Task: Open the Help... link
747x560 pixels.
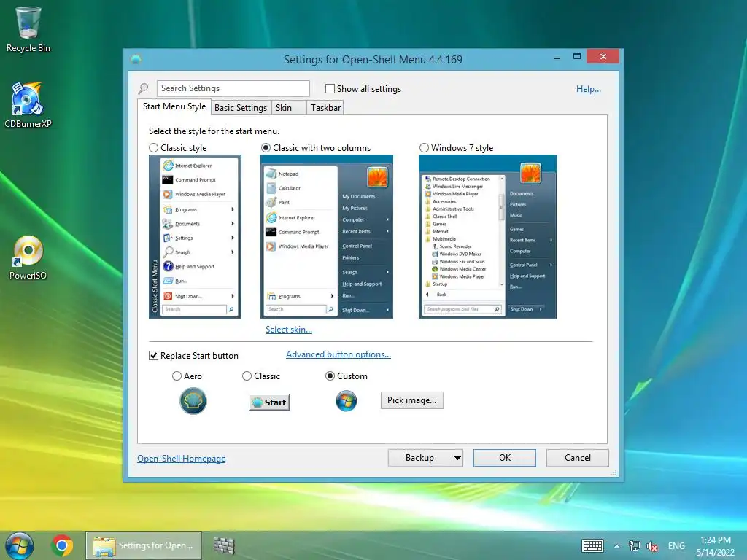Action: pyautogui.click(x=589, y=89)
